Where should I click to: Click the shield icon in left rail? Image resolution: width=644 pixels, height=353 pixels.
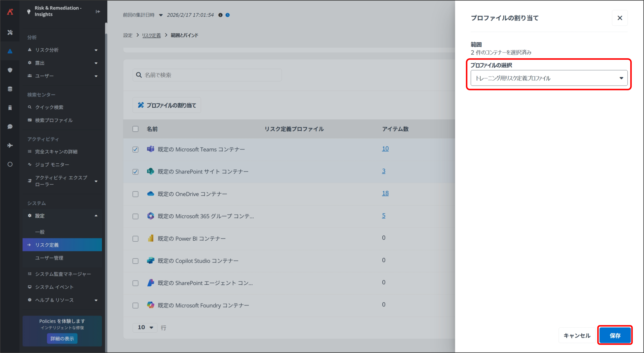click(x=10, y=70)
